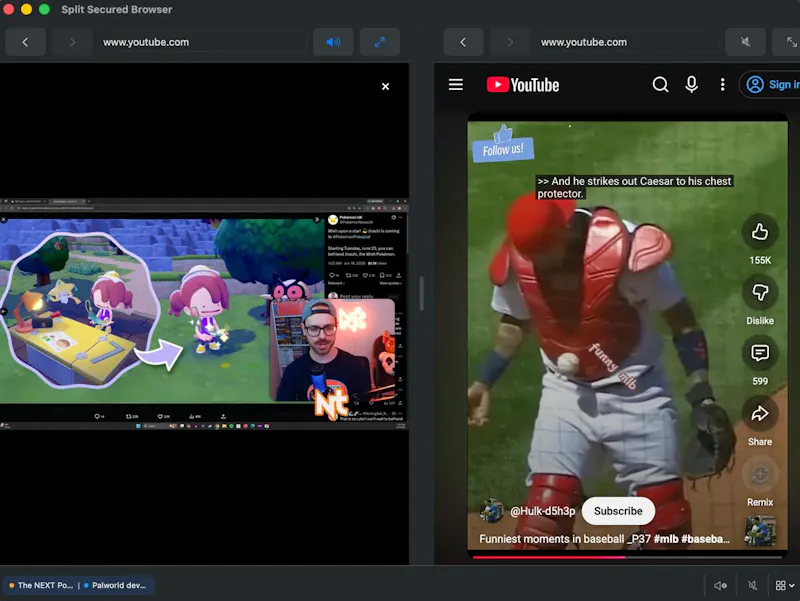800x601 pixels.
Task: Unmute the right pane audio
Action: pyautogui.click(x=745, y=42)
